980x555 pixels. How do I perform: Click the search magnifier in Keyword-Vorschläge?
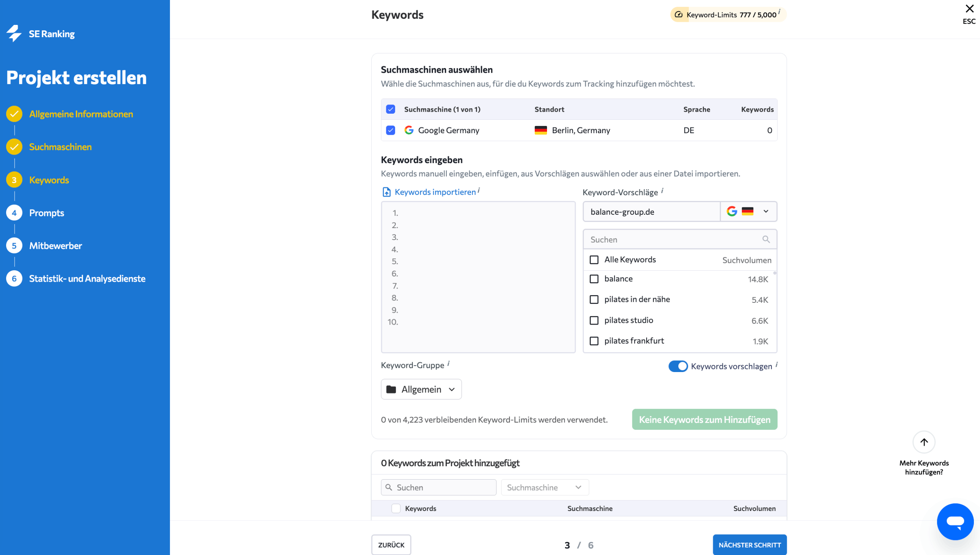(x=766, y=240)
